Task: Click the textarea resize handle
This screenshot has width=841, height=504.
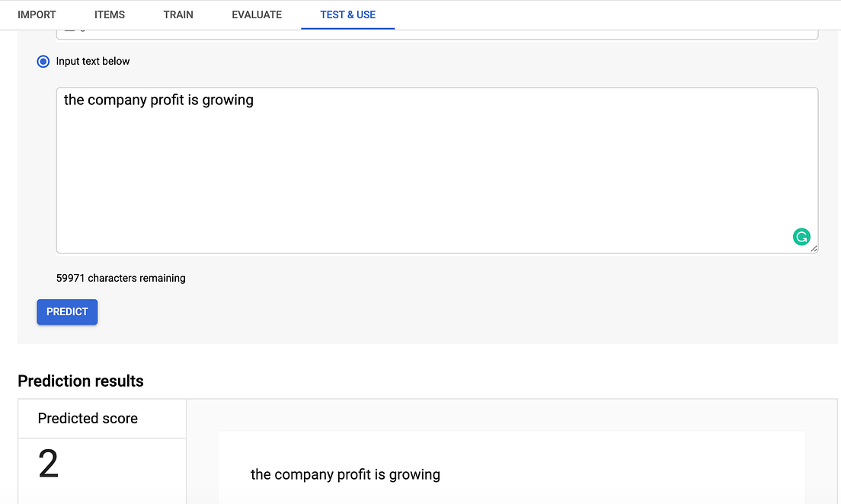Action: [814, 250]
